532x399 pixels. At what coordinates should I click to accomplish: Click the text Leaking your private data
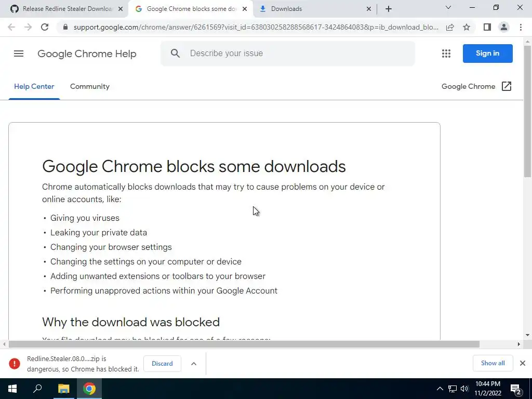pos(99,232)
